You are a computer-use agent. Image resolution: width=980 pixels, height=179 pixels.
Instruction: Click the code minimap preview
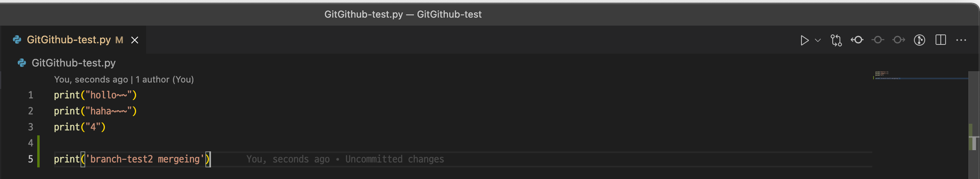point(920,75)
